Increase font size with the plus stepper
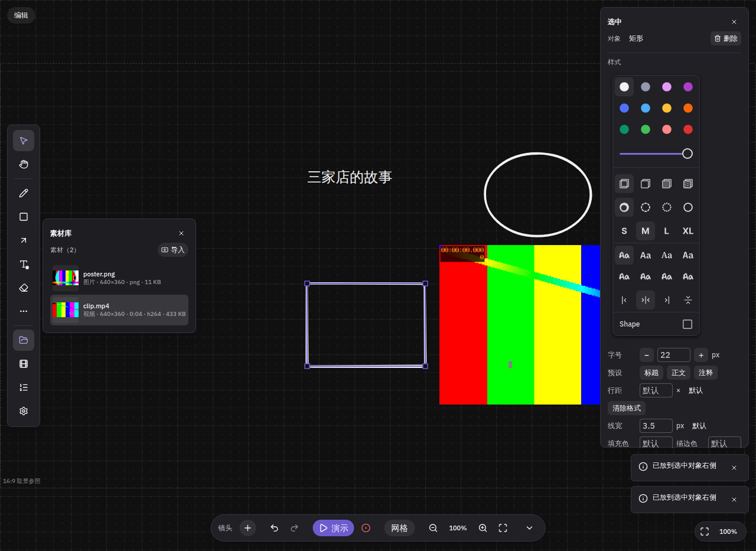Image resolution: width=756 pixels, height=551 pixels. 701,355
